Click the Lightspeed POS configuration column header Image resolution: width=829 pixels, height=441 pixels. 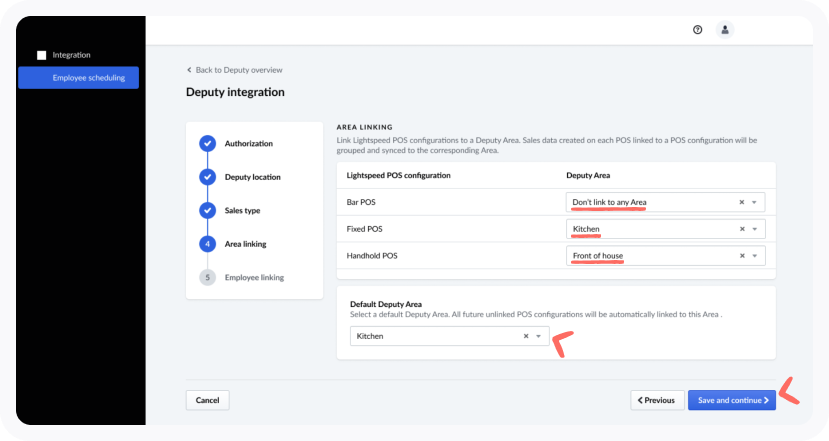tap(399, 175)
